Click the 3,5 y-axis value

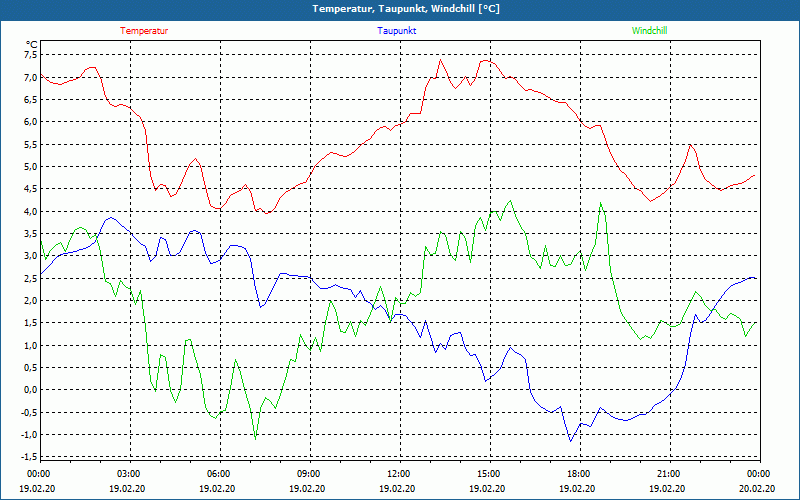pos(31,234)
